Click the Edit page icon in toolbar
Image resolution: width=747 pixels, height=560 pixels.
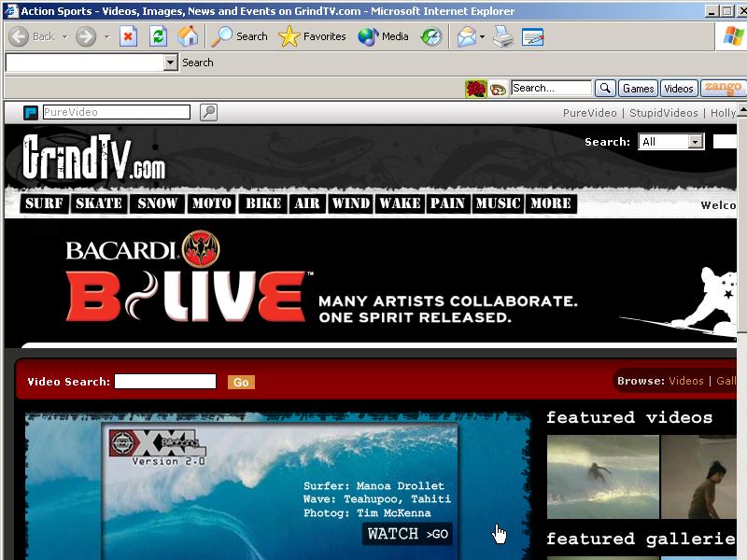pyautogui.click(x=532, y=36)
